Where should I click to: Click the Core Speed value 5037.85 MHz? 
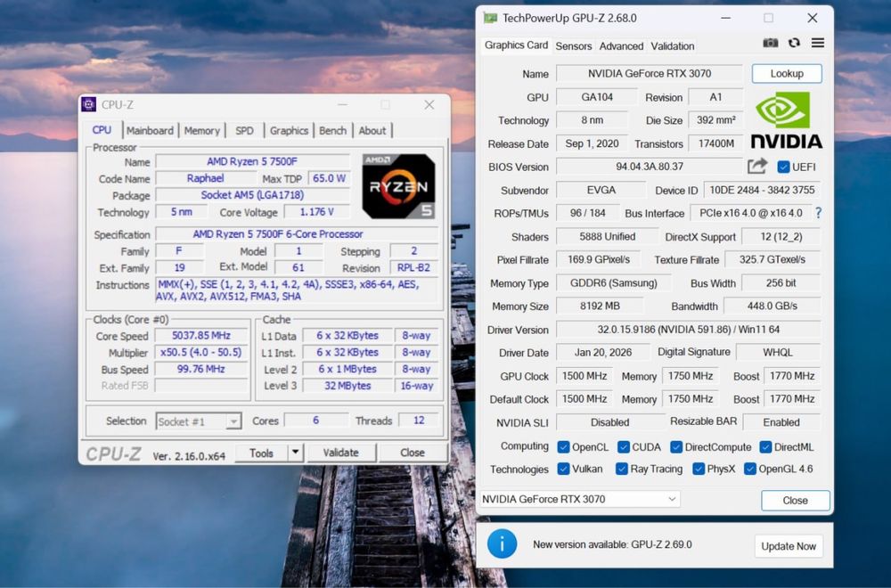(x=201, y=336)
